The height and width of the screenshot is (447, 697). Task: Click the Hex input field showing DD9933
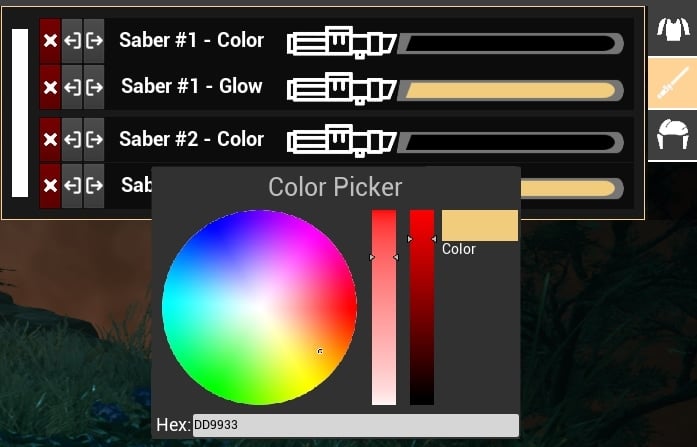coord(356,425)
